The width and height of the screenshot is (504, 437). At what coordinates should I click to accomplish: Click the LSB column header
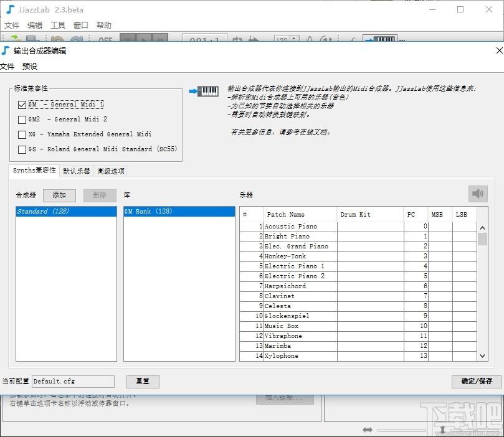click(465, 215)
